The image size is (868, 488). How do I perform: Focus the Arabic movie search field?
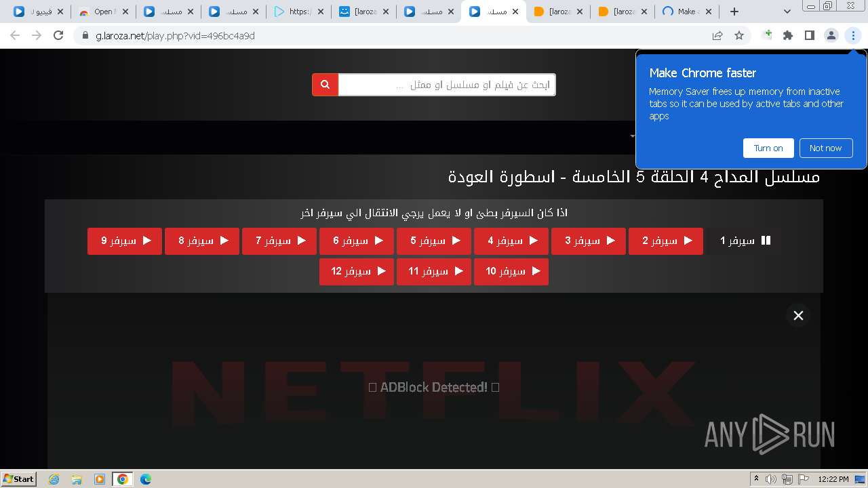point(447,85)
